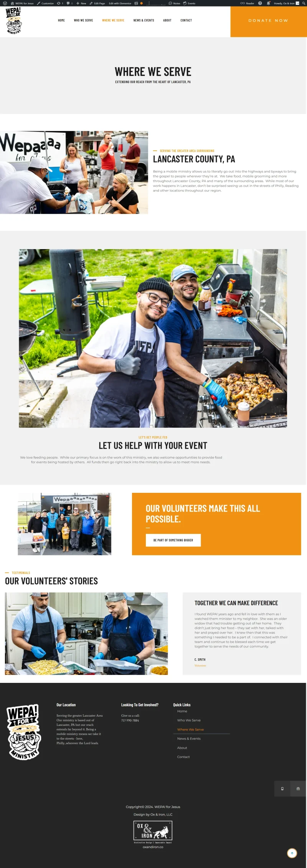Click the help question mark icon
This screenshot has width=307, height=868.
[x=260, y=3]
